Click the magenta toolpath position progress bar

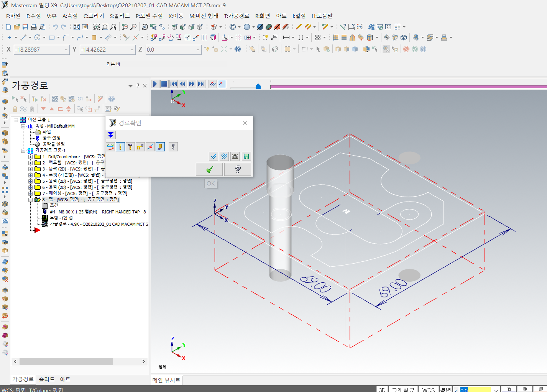pyautogui.click(x=409, y=87)
